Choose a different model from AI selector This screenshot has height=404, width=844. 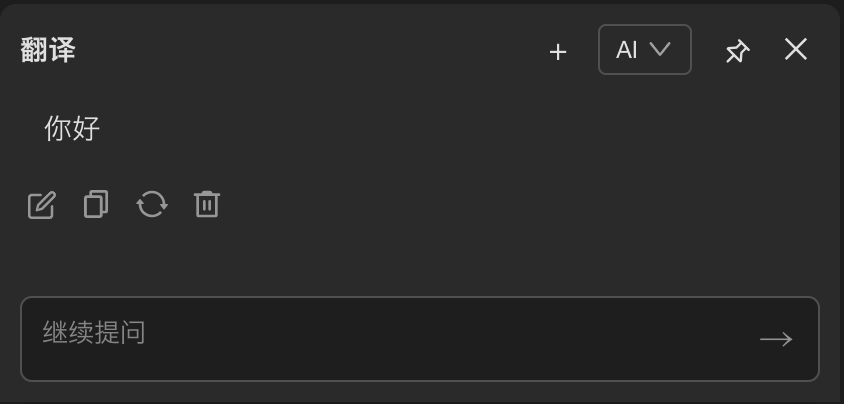(644, 50)
